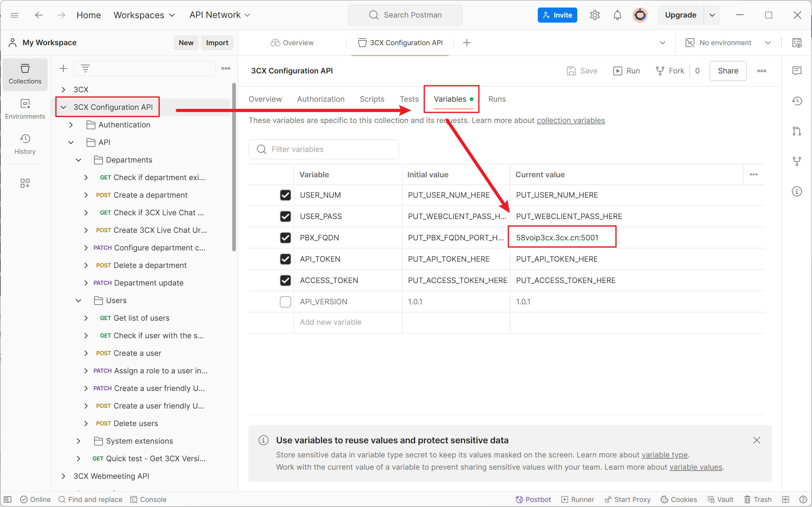
Task: Open the Upgrade dropdown arrow
Action: click(x=712, y=15)
